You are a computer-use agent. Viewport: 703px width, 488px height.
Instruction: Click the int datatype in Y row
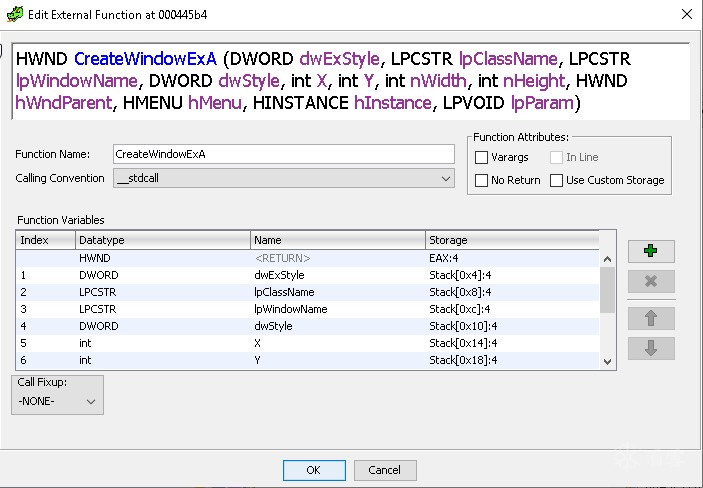click(x=163, y=361)
